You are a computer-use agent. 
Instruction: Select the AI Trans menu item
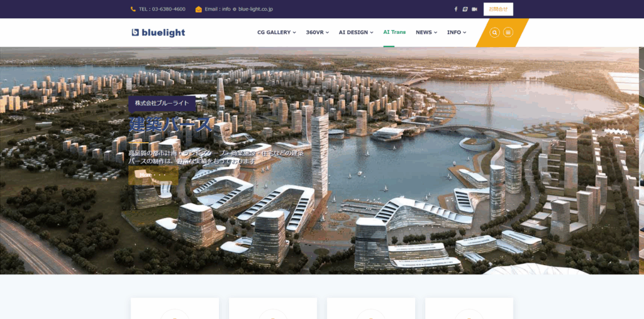tap(394, 33)
